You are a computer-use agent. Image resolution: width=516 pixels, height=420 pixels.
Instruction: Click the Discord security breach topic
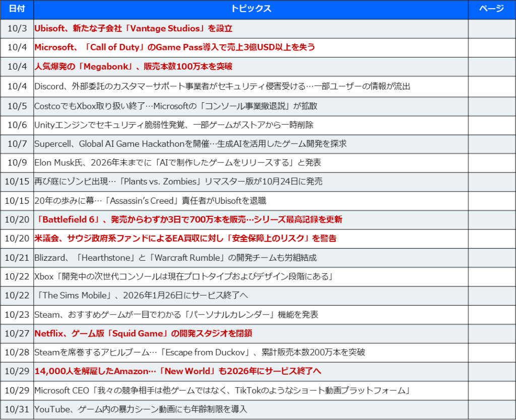click(222, 86)
